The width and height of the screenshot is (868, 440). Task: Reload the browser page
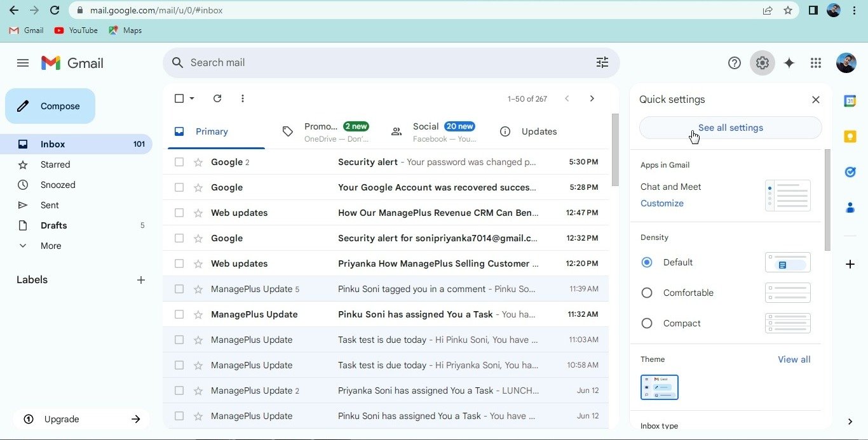(x=55, y=10)
